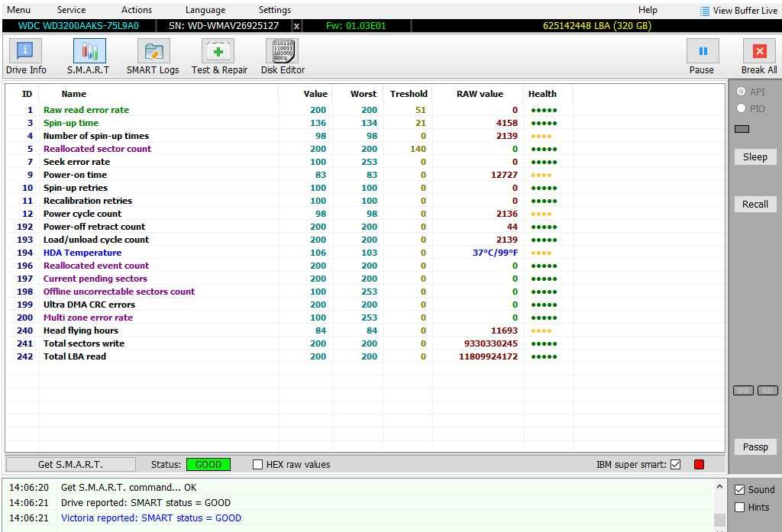
Task: Click the Recall button
Action: [x=755, y=204]
